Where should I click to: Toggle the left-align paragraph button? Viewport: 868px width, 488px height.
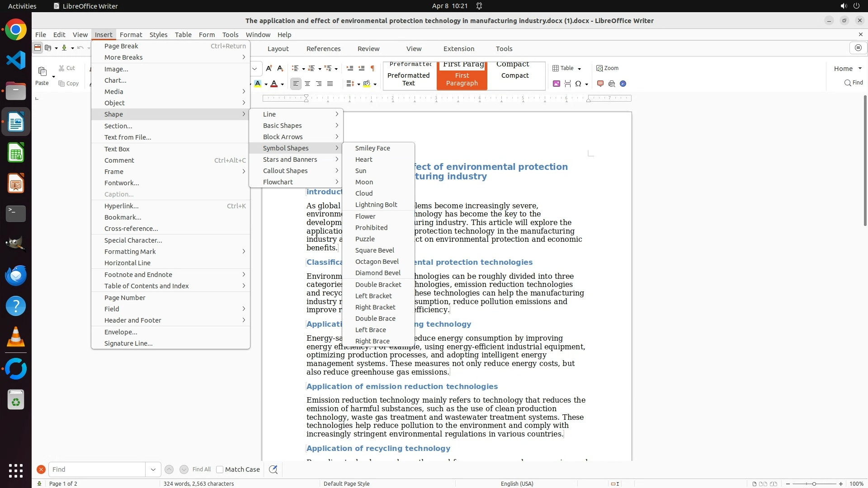(x=296, y=84)
